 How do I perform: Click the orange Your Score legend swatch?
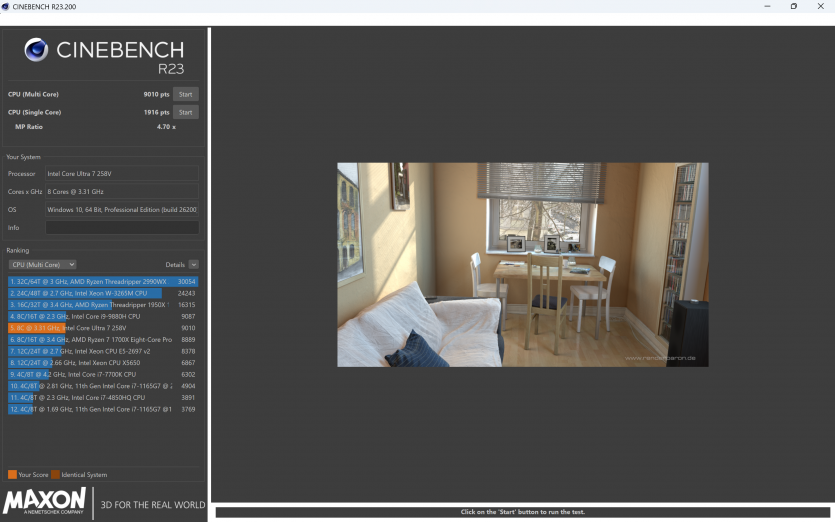(12, 475)
